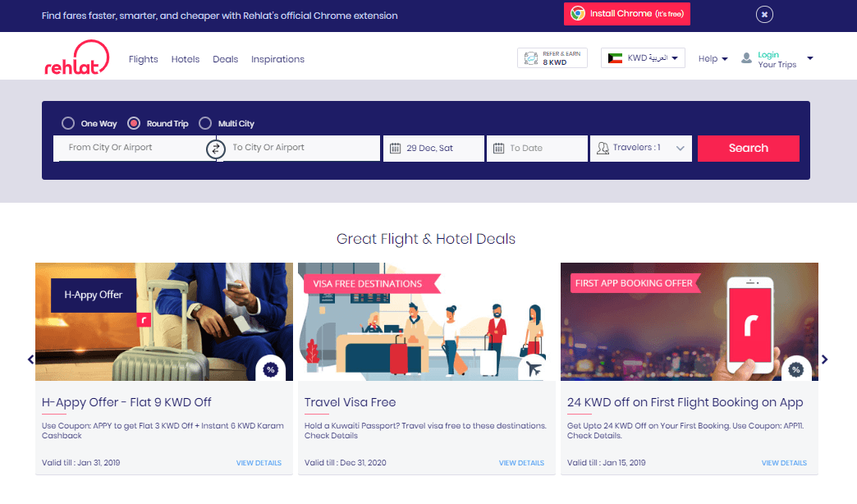Click the user profile icon
Viewport: 857px width, 504px height.
(x=746, y=58)
